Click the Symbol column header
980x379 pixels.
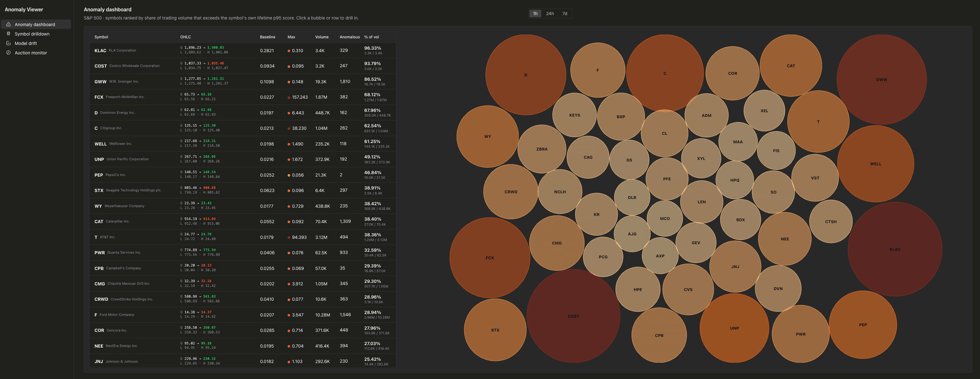101,37
